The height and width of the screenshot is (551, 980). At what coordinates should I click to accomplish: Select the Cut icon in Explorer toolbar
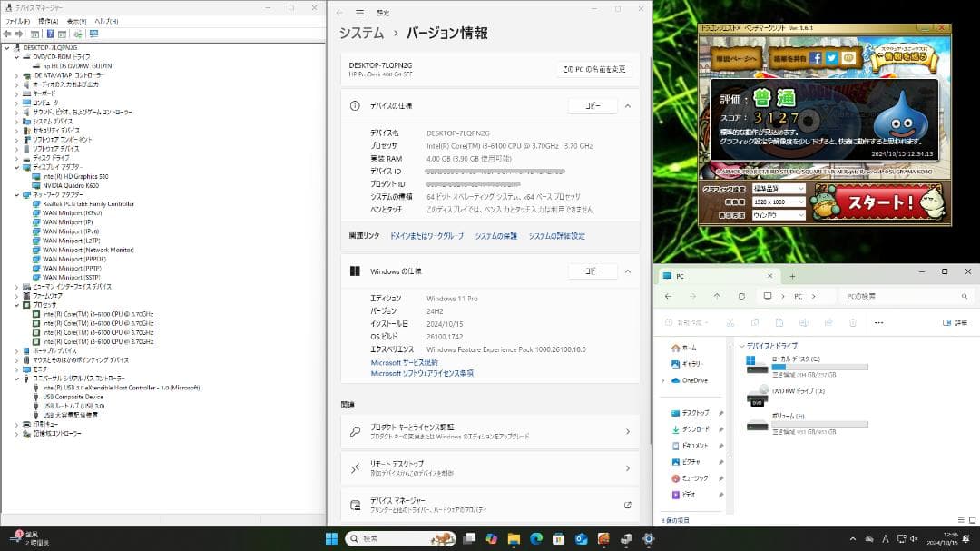click(x=731, y=321)
